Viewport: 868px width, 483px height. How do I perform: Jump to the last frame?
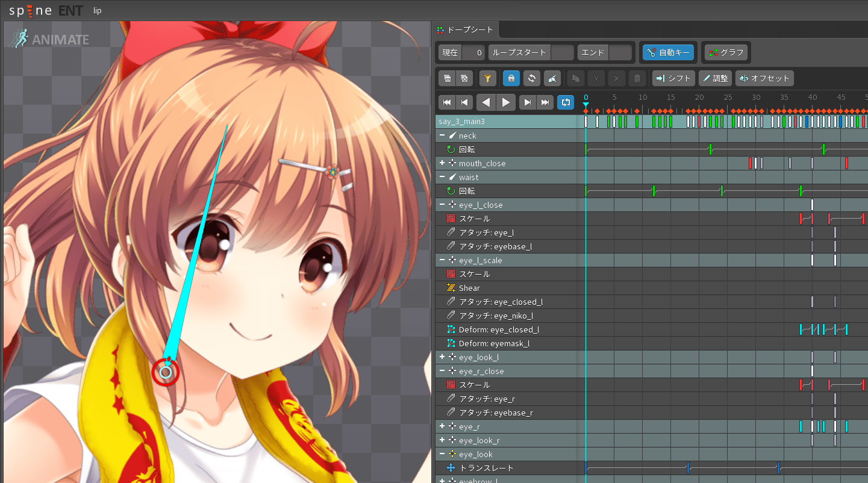(x=545, y=102)
